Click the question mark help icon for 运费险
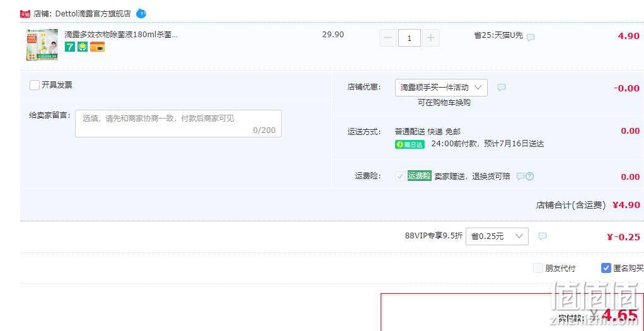Screen dimensions: 644x331 (530, 177)
